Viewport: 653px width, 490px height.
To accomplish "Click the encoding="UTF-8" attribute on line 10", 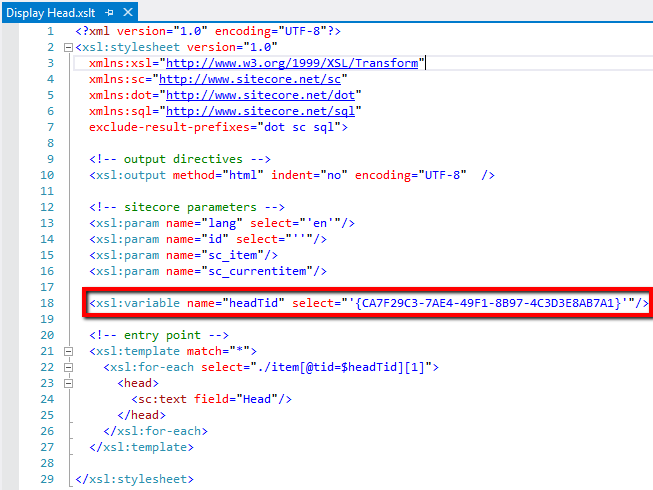I will [411, 175].
